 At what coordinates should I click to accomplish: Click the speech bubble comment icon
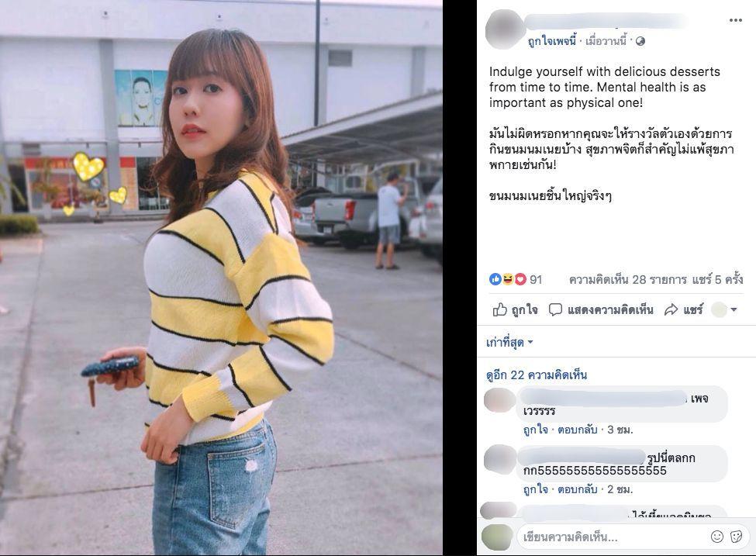click(555, 309)
